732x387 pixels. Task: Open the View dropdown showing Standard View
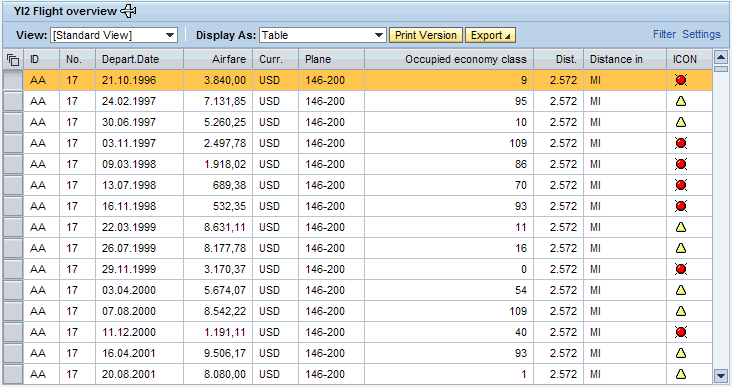pos(114,35)
